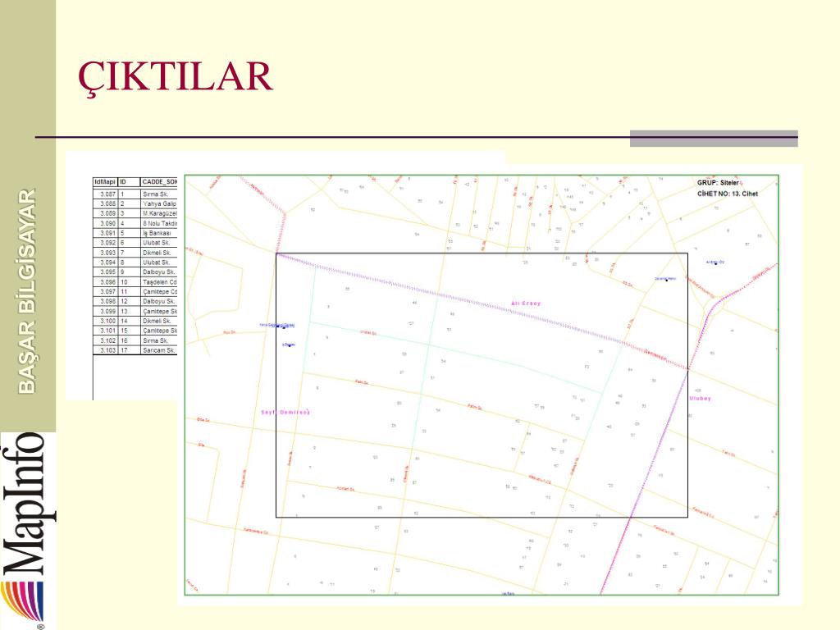Click the IdMapi cell 3.092
The image size is (840, 630).
click(105, 243)
